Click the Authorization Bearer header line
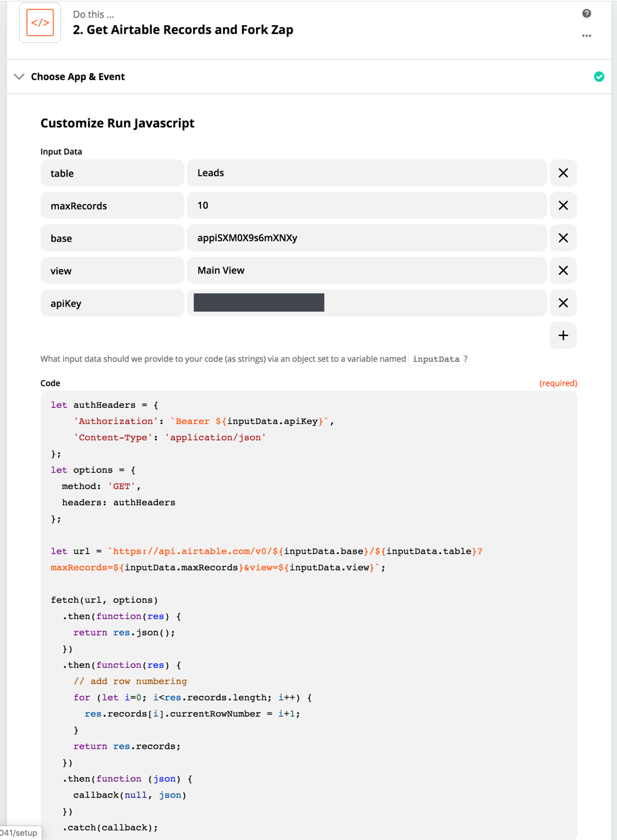Image resolution: width=617 pixels, height=840 pixels. (204, 421)
